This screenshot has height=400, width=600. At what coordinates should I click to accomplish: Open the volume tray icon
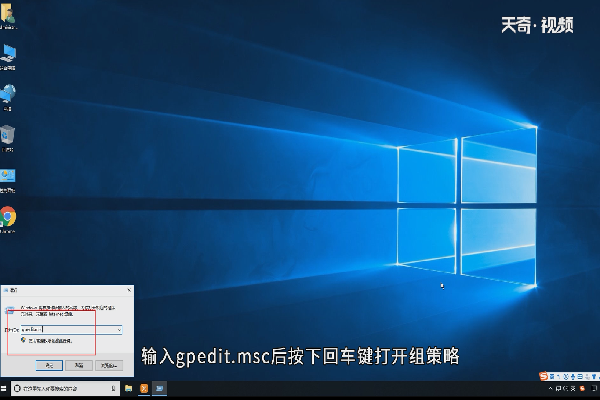[566, 389]
